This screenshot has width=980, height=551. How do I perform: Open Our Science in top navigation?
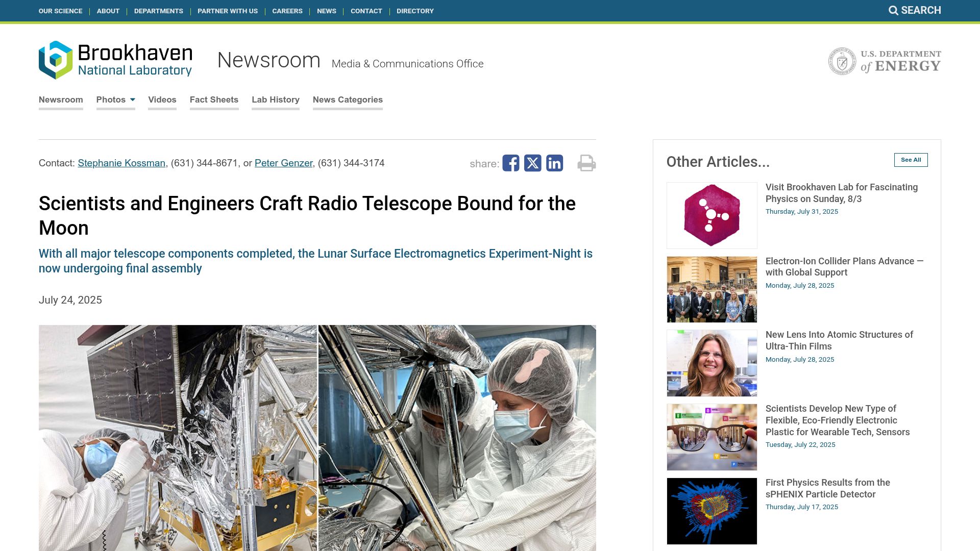pos(60,11)
